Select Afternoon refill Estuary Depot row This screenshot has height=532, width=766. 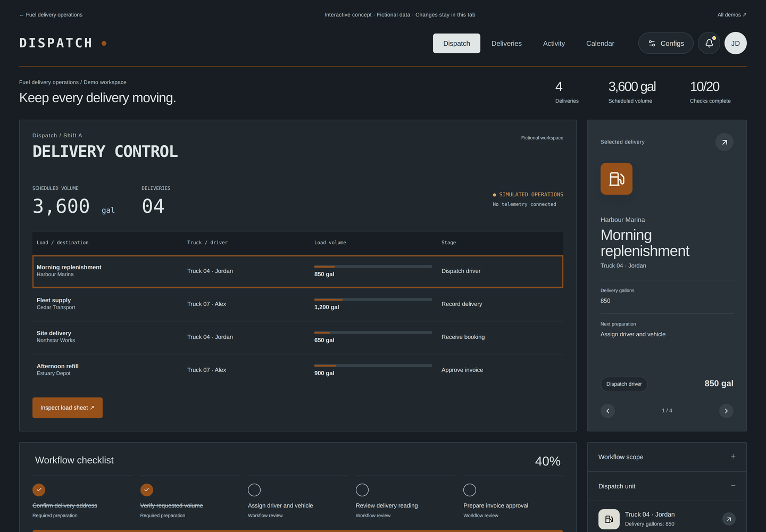[298, 370]
